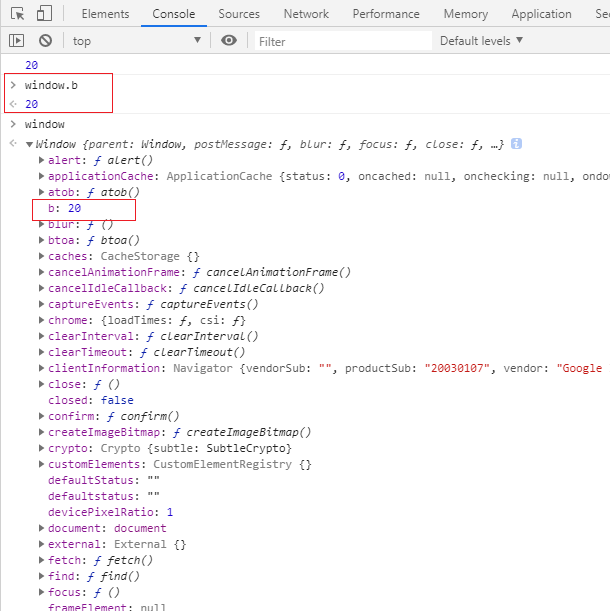
Task: Expand the focus function entry
Action: (41, 592)
